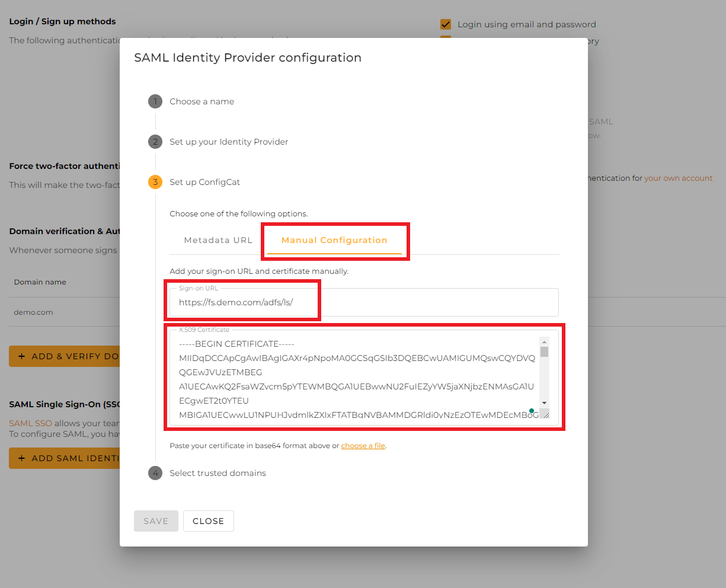Screen dimensions: 726x588
Task: Click certificate scrollbar up arrow
Action: click(x=544, y=341)
